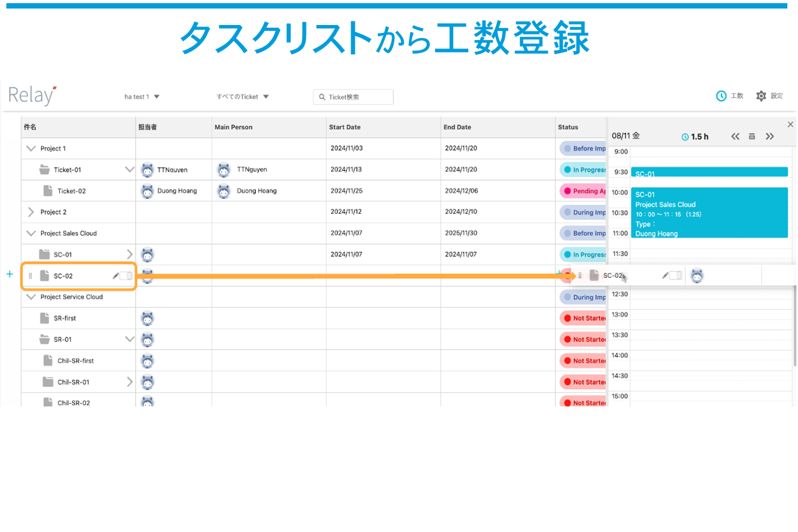This screenshot has height=532, width=798.
Task: Click the Start Date column header
Action: tap(345, 127)
